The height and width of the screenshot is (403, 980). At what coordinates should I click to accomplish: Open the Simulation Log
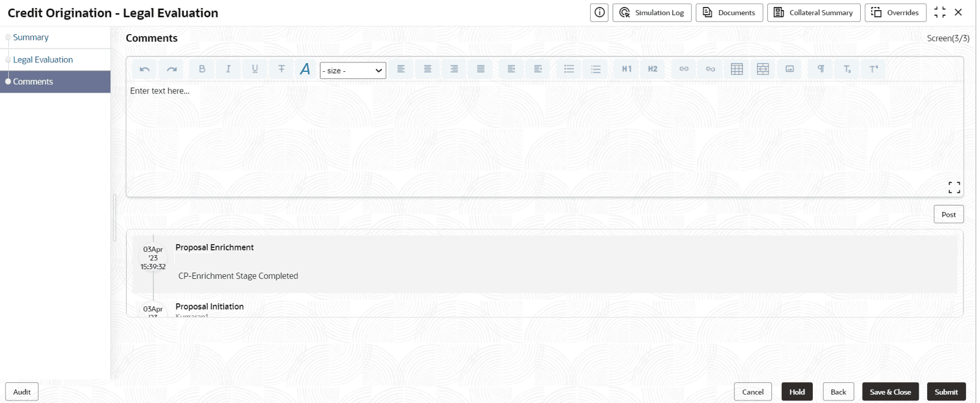652,13
